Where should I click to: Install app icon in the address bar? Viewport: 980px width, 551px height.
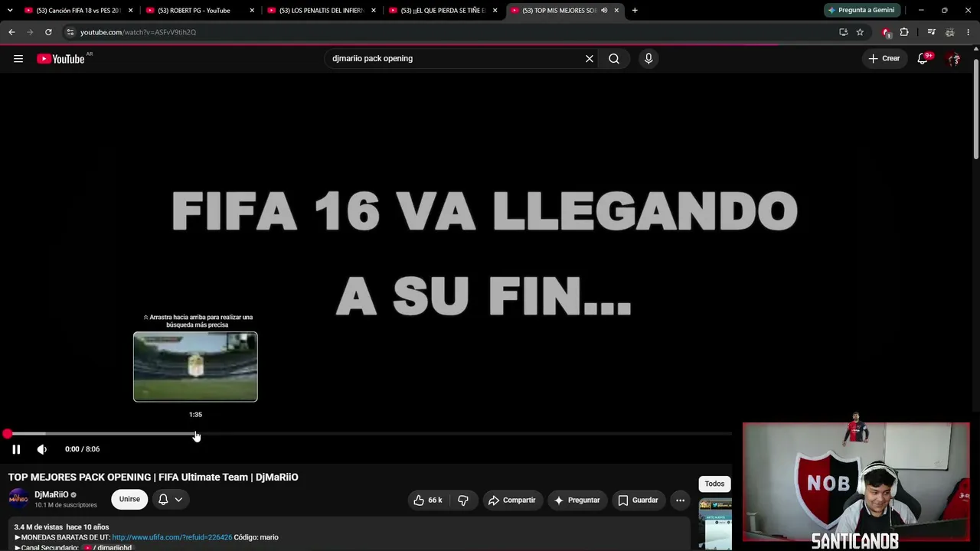(843, 32)
